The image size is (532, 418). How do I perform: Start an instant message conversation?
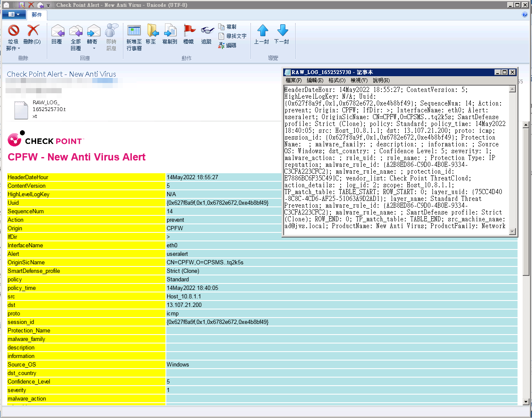pos(111,36)
